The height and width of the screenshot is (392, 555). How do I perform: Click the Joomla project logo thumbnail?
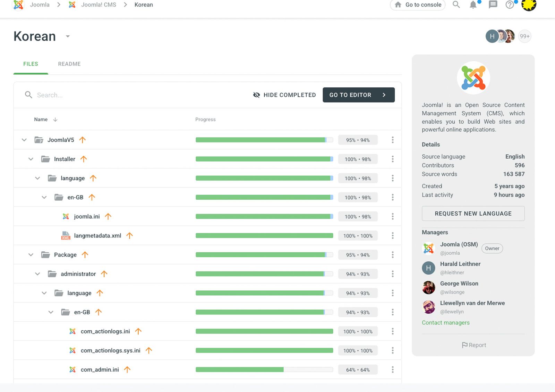[x=473, y=78]
